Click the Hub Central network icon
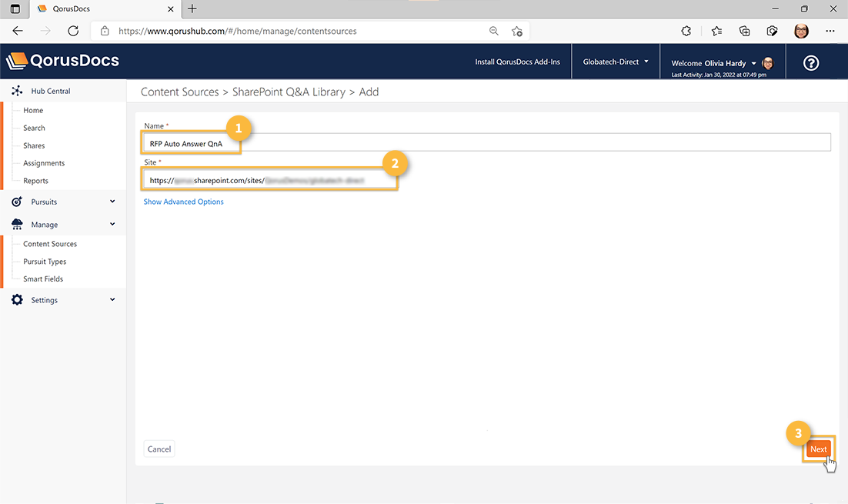Image resolution: width=848 pixels, height=504 pixels. pyautogui.click(x=17, y=91)
